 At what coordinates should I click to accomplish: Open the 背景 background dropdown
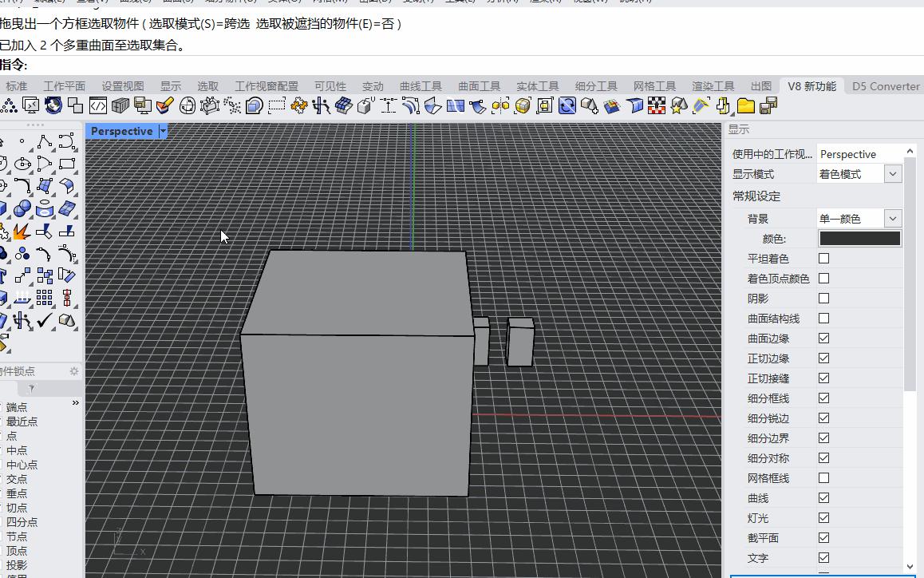point(892,217)
